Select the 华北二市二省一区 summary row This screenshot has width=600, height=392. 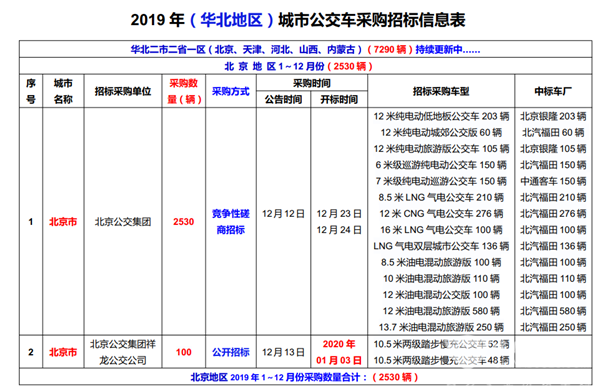(x=305, y=49)
